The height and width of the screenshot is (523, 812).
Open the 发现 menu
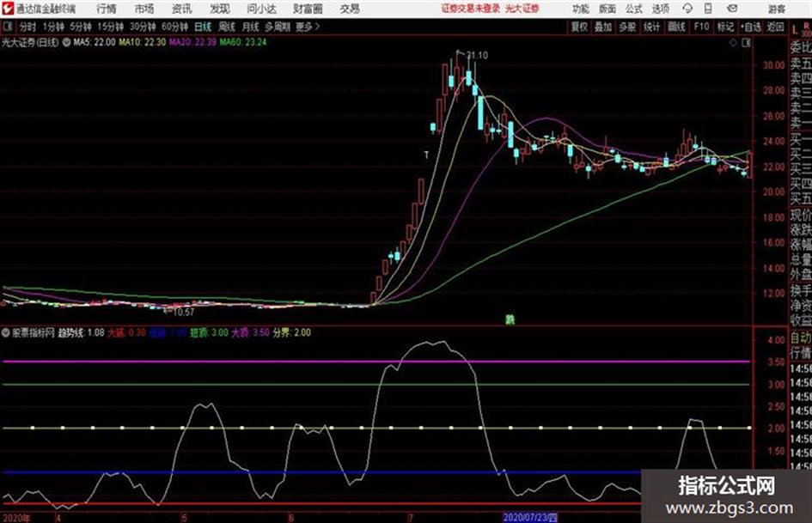point(220,9)
